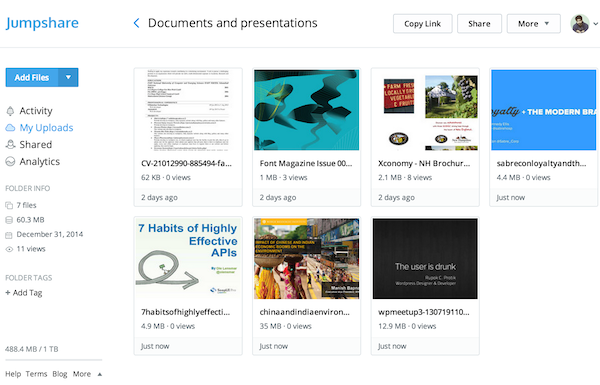Click the Copy Link button
The width and height of the screenshot is (600, 385).
[x=422, y=24]
